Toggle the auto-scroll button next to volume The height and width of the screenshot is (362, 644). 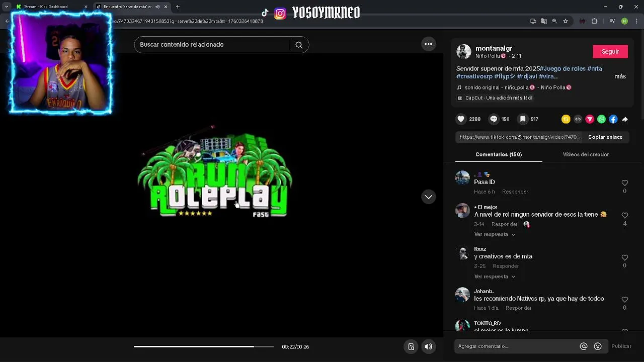[411, 346]
